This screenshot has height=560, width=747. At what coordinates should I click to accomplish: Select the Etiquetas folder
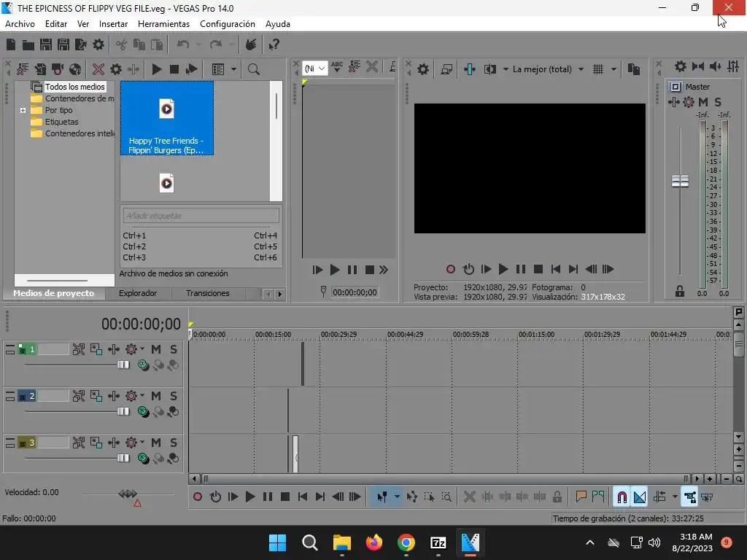coord(61,122)
